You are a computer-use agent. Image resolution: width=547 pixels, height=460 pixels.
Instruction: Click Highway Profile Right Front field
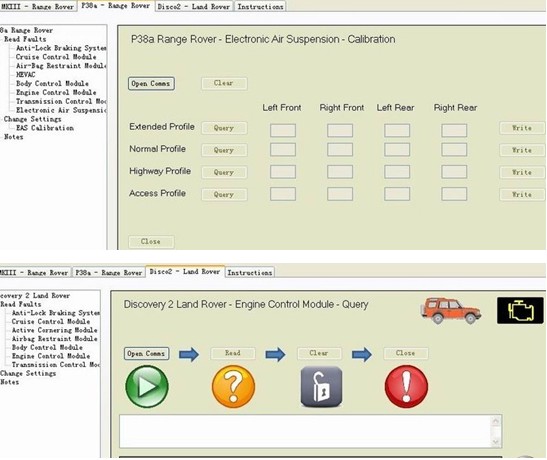pos(340,172)
